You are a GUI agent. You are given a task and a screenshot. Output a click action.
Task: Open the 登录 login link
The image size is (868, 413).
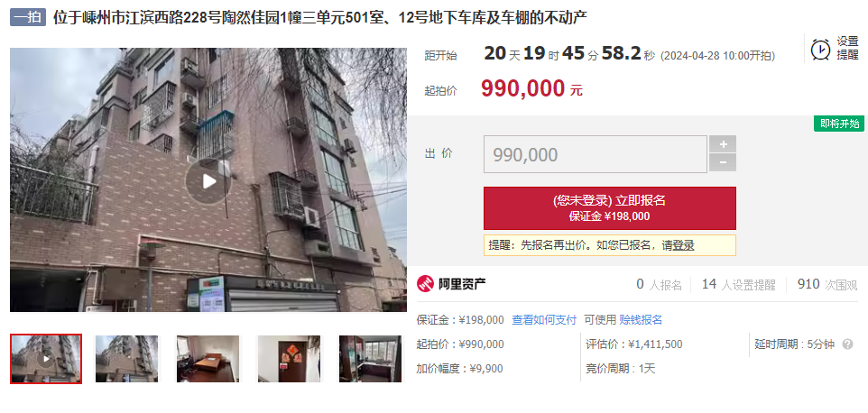coord(683,245)
